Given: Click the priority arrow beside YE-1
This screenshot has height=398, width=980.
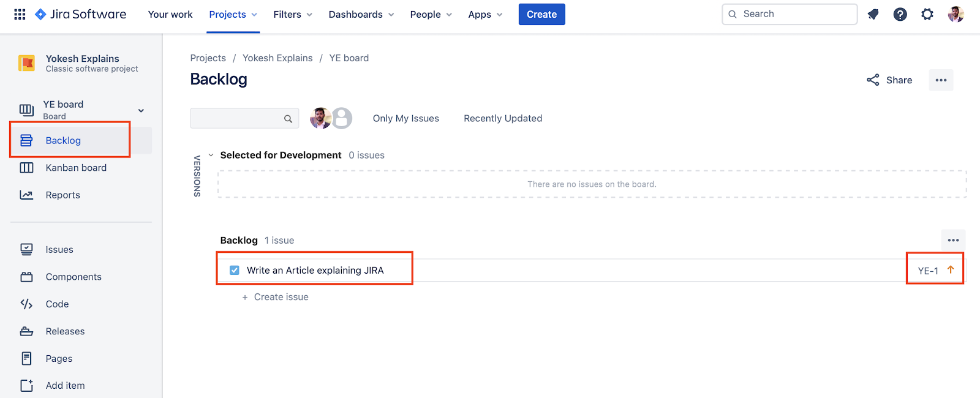Looking at the screenshot, I should coord(951,269).
